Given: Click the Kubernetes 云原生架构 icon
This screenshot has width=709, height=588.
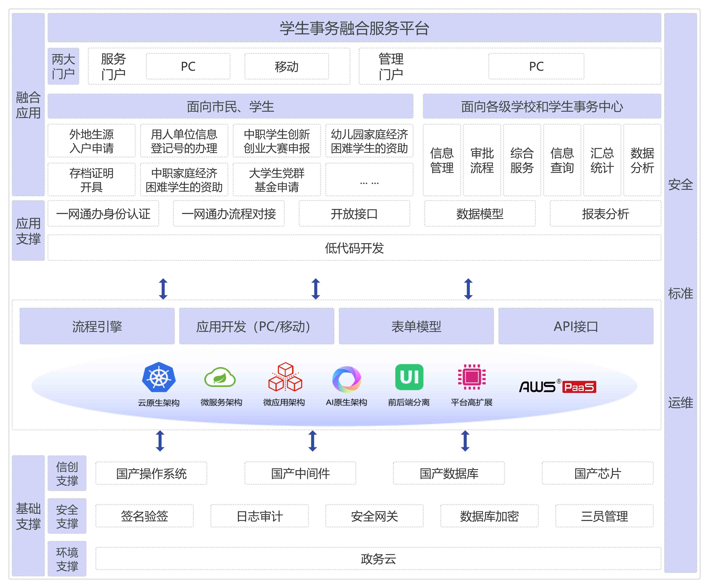Looking at the screenshot, I should click(x=159, y=377).
